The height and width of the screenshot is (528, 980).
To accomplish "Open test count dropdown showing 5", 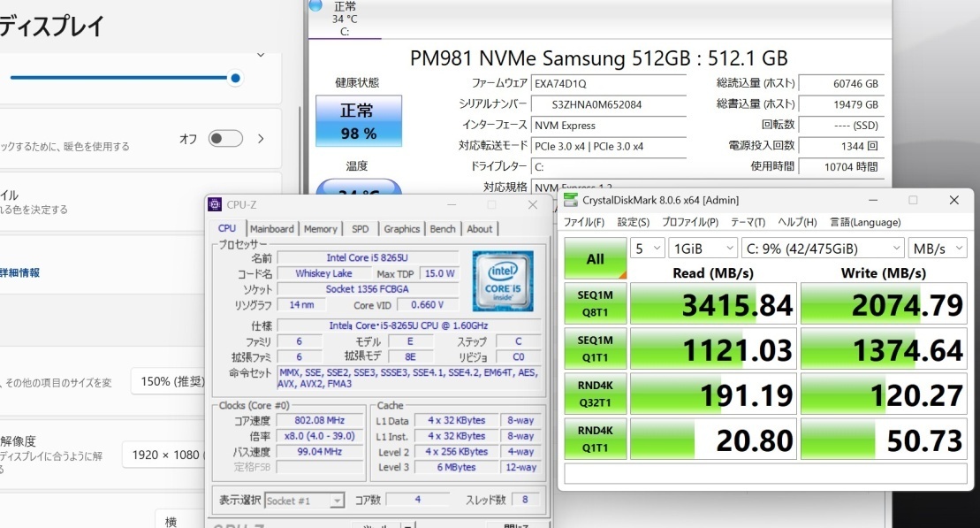I will (x=647, y=249).
